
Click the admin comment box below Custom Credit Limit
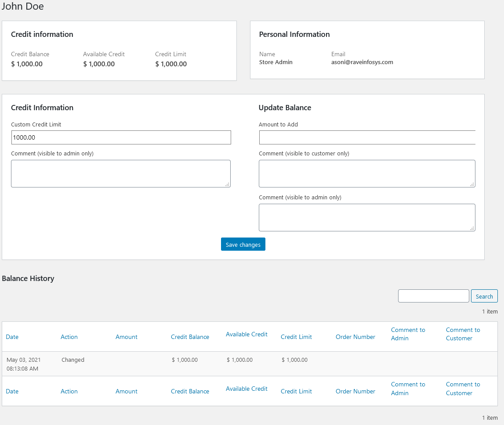tap(121, 173)
